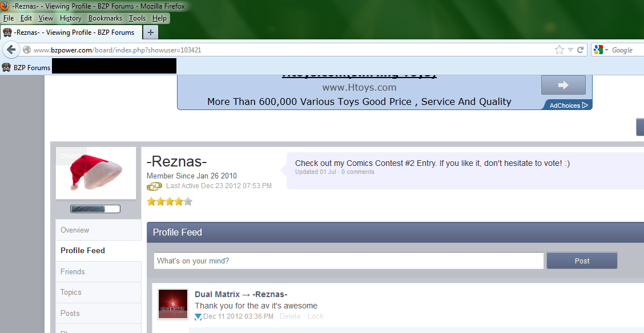Open the Edit menu
The image size is (644, 333).
[x=26, y=18]
